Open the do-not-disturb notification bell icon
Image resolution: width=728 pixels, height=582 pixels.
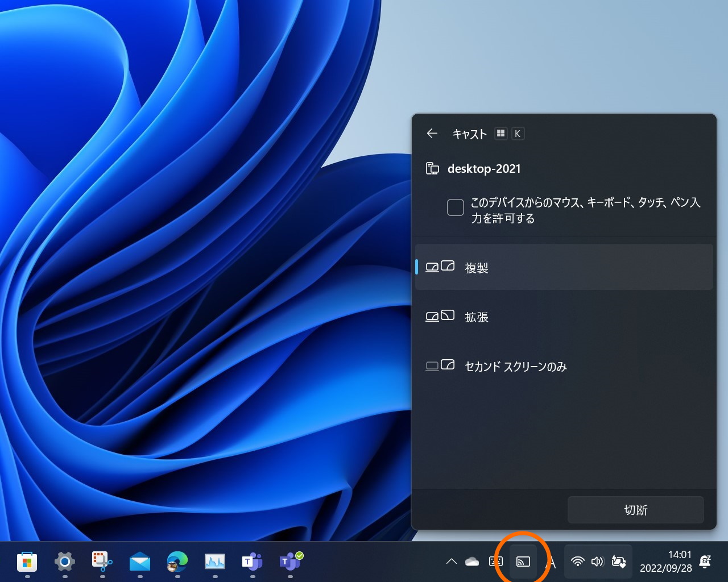click(x=705, y=562)
